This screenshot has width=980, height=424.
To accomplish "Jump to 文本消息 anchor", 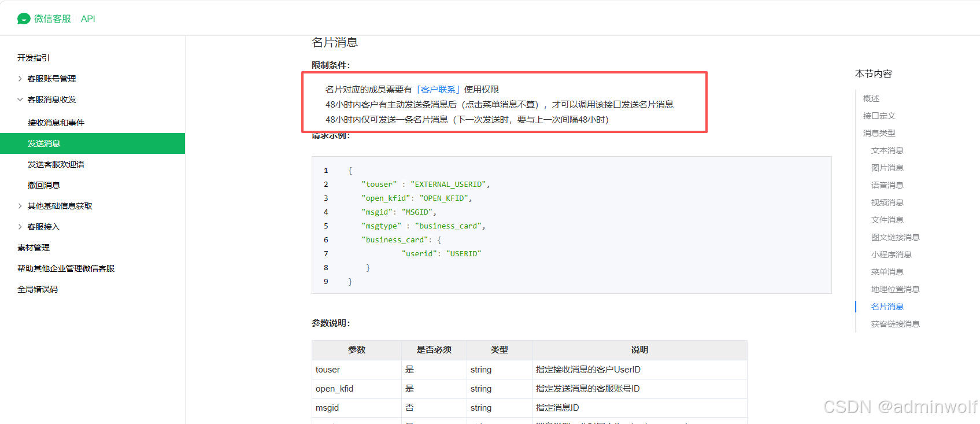I will [x=887, y=150].
